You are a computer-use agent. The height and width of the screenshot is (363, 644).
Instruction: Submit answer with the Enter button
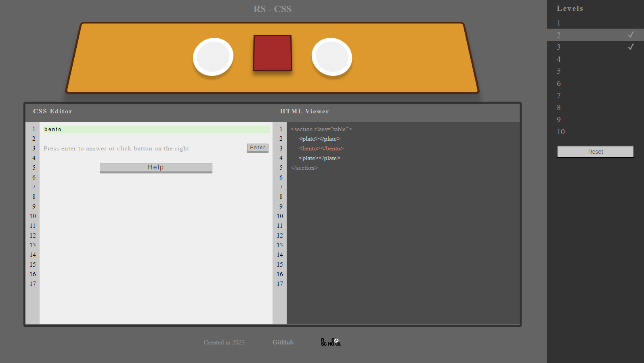pos(258,148)
